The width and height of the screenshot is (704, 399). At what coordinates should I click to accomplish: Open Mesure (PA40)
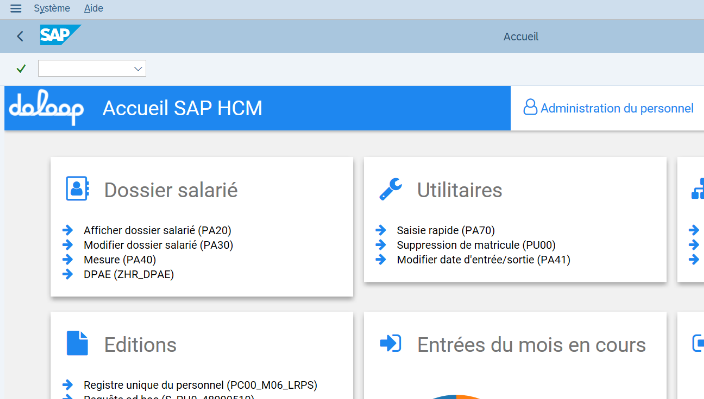point(119,260)
